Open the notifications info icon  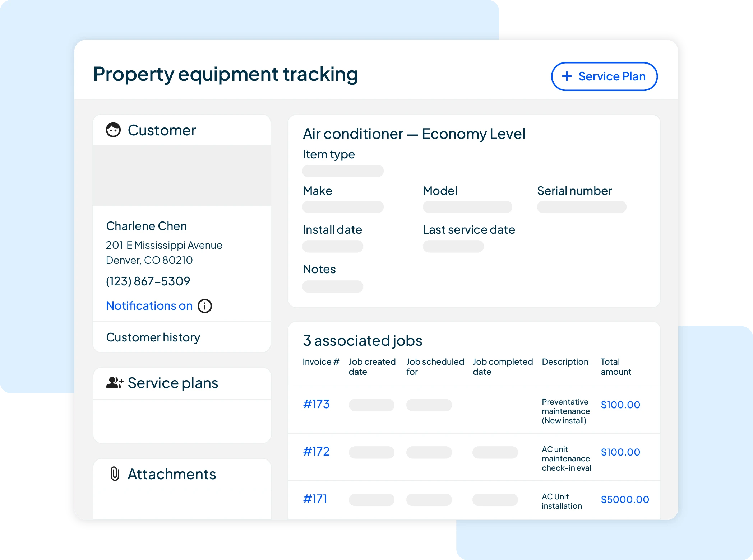coord(204,306)
